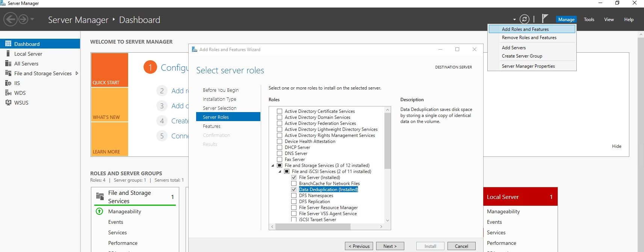Collapse File and iSCSI Services node

coord(280,172)
